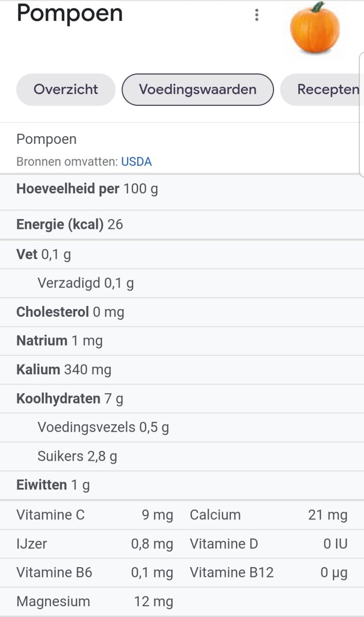Select the Voedingswaarden tab
The height and width of the screenshot is (617, 364).
(197, 89)
